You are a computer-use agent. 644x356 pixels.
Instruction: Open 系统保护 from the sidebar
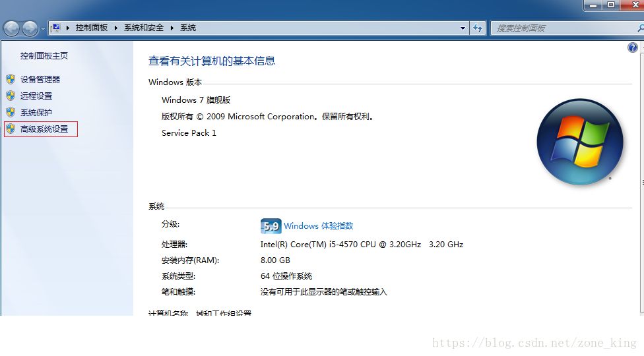pyautogui.click(x=36, y=112)
